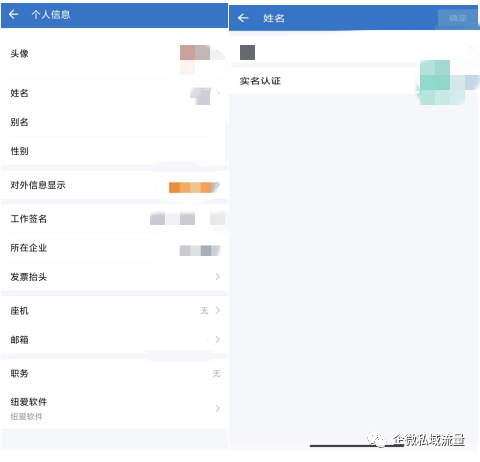Open the 头像 avatar row
Screen dimensions: 480x462
(114, 54)
